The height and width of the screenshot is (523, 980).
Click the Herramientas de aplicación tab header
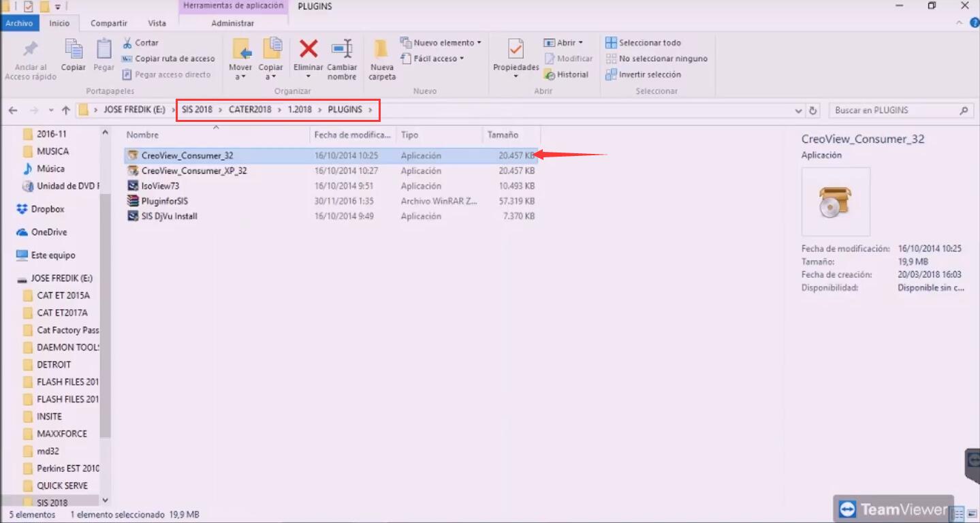pyautogui.click(x=233, y=6)
